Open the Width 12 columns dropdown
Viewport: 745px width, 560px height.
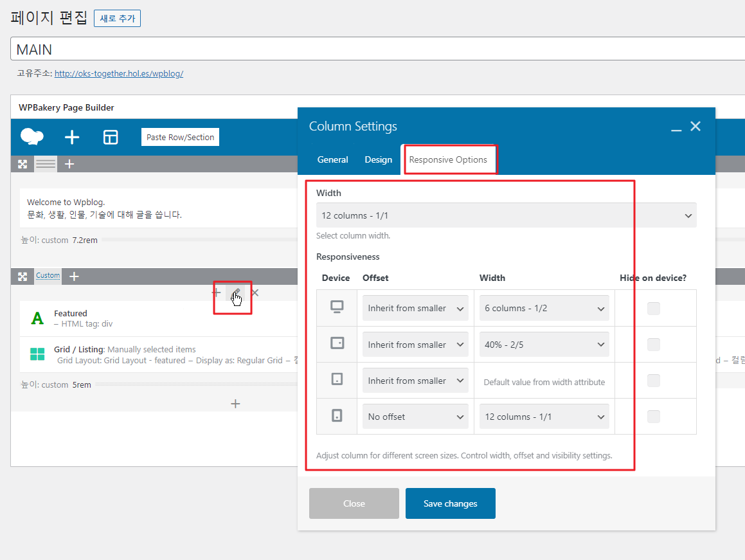[506, 215]
